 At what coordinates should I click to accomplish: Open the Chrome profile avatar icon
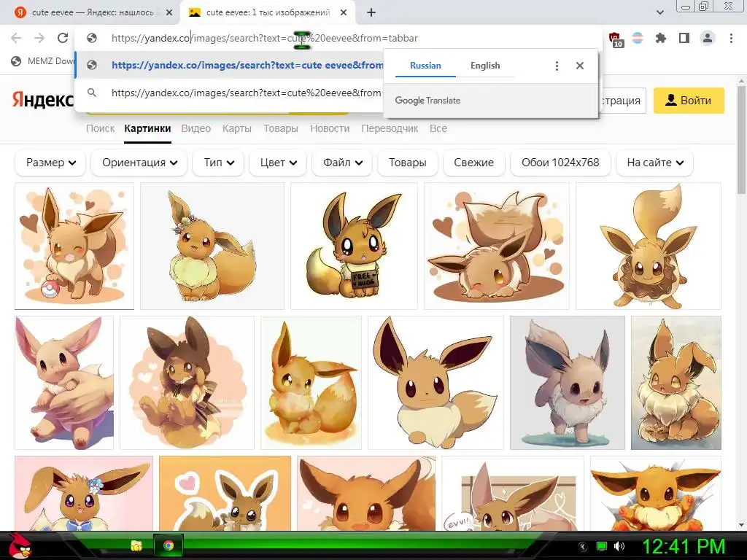[x=708, y=38]
